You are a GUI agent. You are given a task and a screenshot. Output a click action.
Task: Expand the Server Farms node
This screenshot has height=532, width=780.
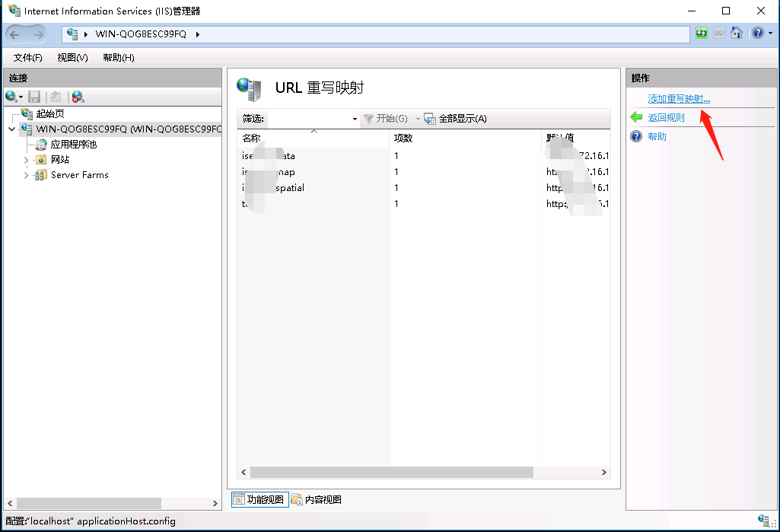[27, 175]
